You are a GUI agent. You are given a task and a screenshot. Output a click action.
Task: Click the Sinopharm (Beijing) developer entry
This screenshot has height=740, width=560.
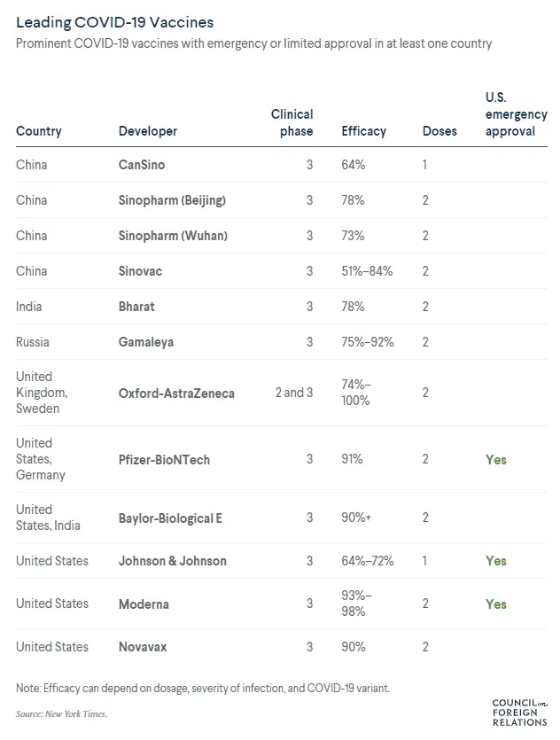pos(172,200)
